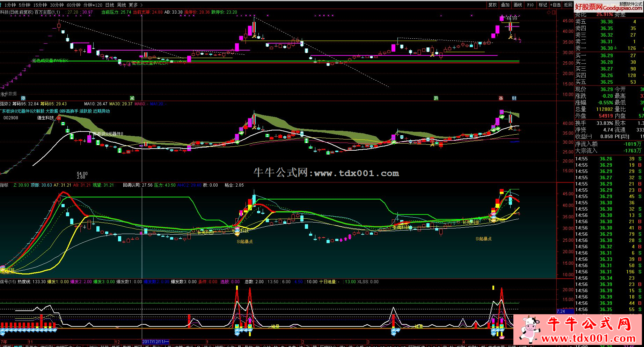
Task: Click the red diamond icon above the chart
Action: click(549, 12)
